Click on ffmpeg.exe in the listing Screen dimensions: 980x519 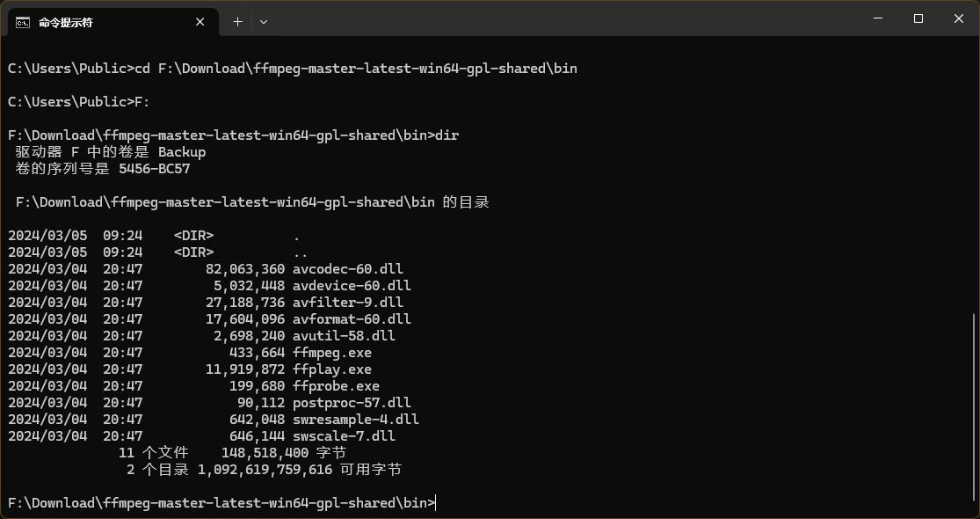(332, 353)
